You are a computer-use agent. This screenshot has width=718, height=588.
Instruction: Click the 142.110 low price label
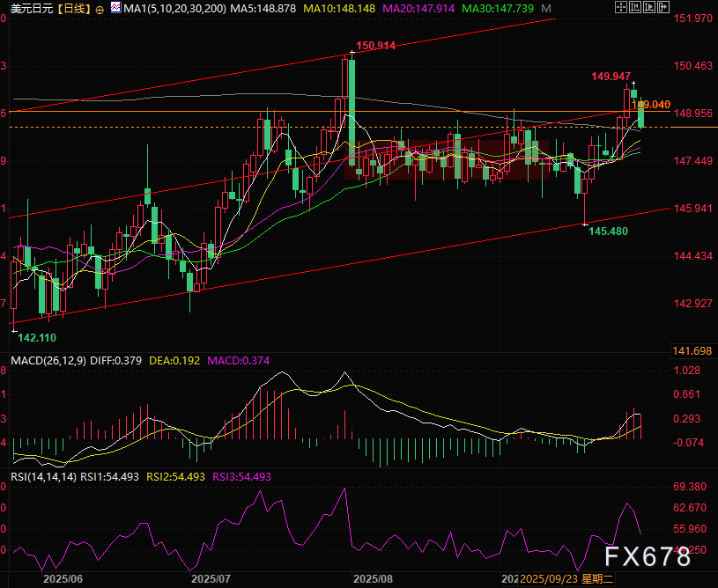(x=38, y=337)
